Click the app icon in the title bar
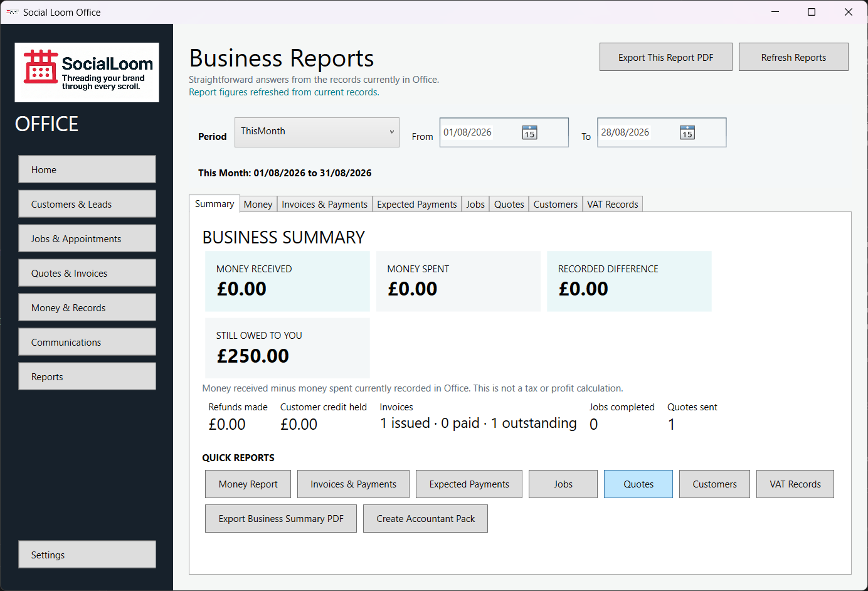Image resolution: width=868 pixels, height=591 pixels. pyautogui.click(x=12, y=12)
